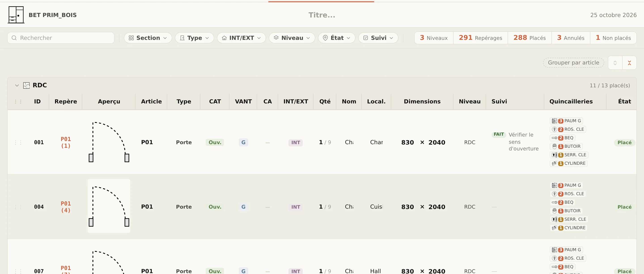Click the 3 Niveaux counter tab
This screenshot has height=274, width=644.
tap(434, 38)
